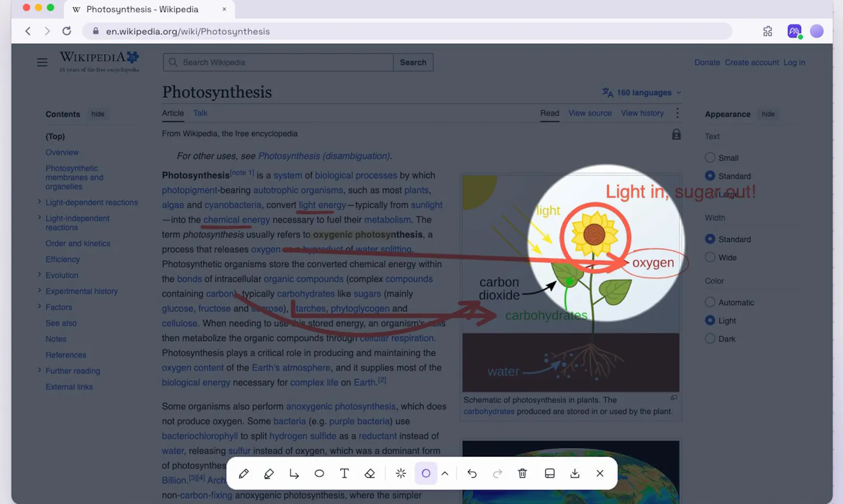Click the Search button
The width and height of the screenshot is (843, 504).
tap(413, 62)
